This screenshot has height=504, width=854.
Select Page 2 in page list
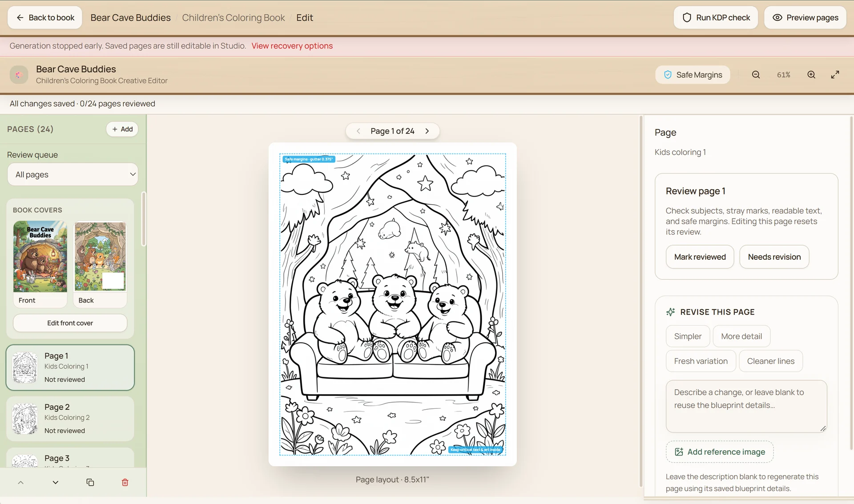[70, 419]
